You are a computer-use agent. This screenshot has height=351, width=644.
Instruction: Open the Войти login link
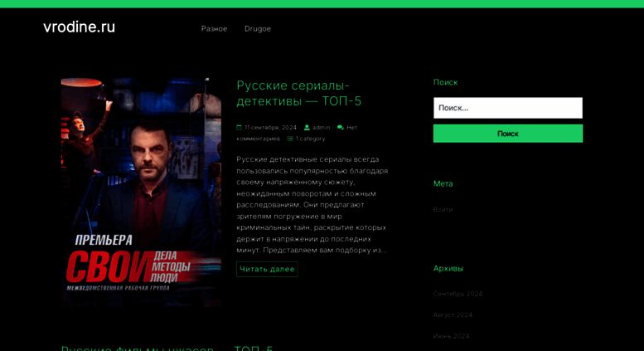(443, 210)
